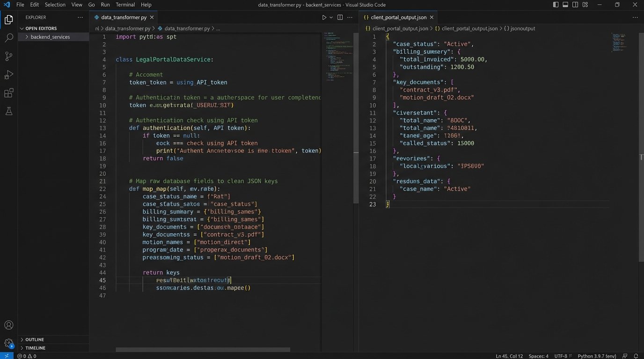The height and width of the screenshot is (359, 644).
Task: Open the Search view in activity bar
Action: (x=8, y=38)
